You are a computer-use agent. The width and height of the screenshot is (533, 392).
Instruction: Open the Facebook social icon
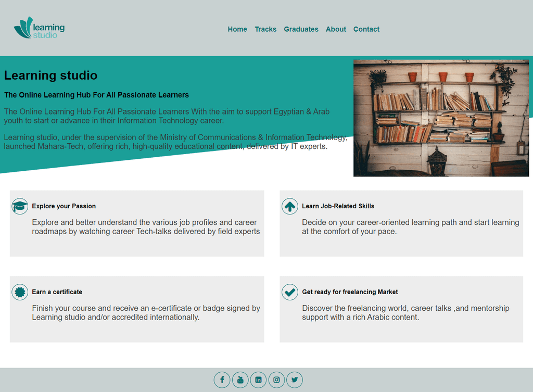coord(222,380)
